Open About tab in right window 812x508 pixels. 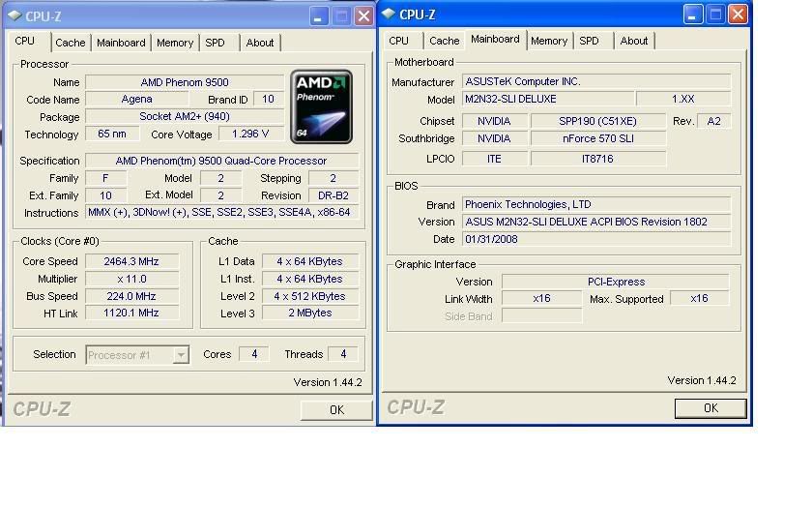point(634,41)
